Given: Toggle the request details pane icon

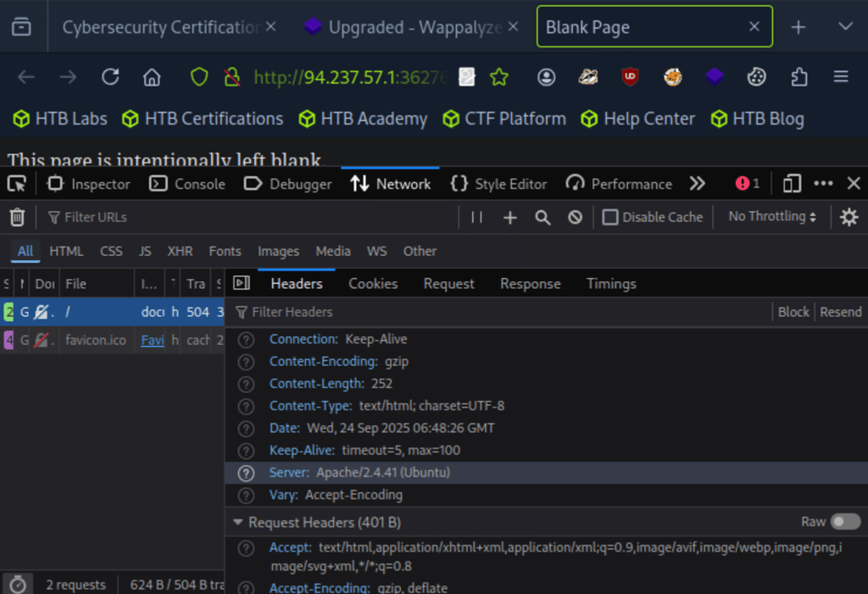Looking at the screenshot, I should (x=242, y=284).
